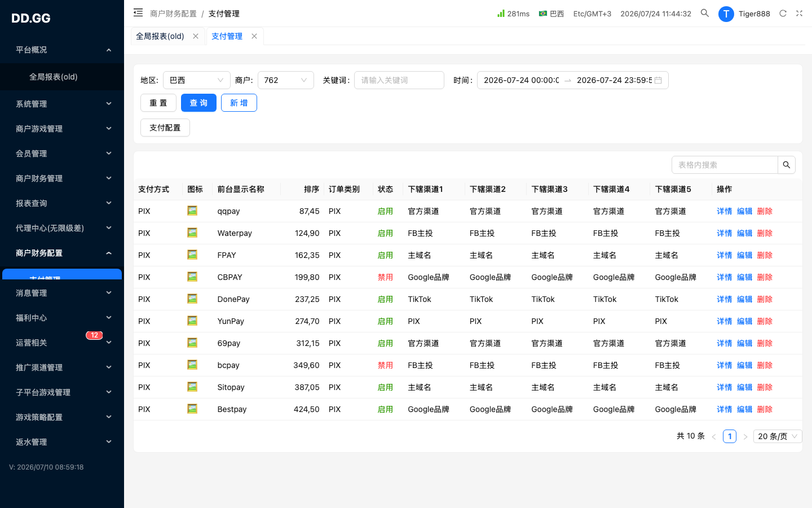Open the 地区 dropdown showing 巴西
This screenshot has height=508, width=812.
197,80
